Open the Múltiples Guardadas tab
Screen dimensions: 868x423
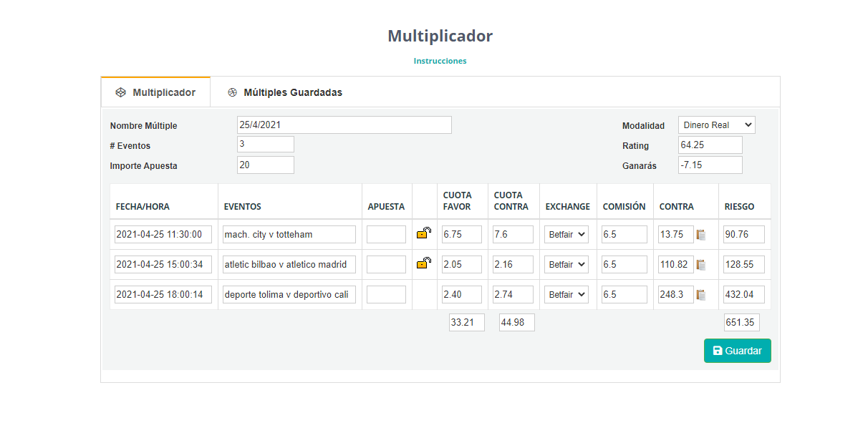pos(285,92)
